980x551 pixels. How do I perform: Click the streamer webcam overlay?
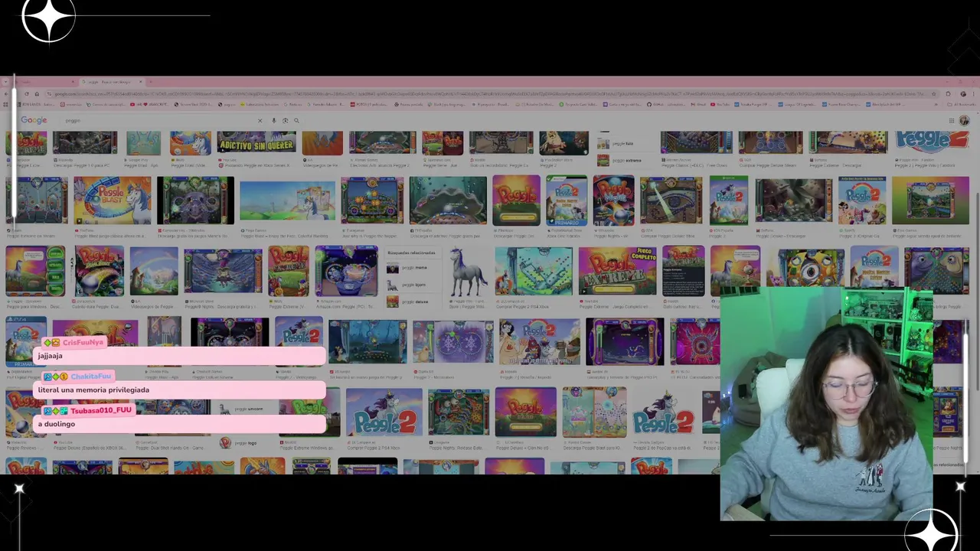[x=826, y=404]
